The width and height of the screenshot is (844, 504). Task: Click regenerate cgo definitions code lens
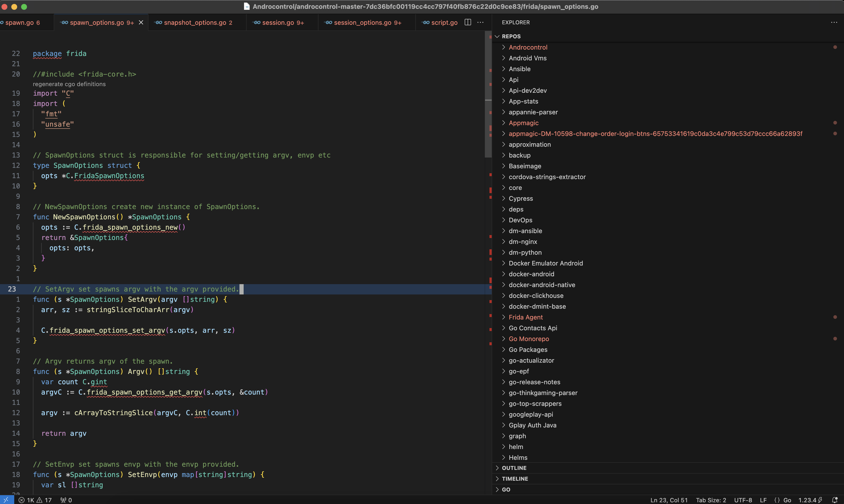click(69, 84)
